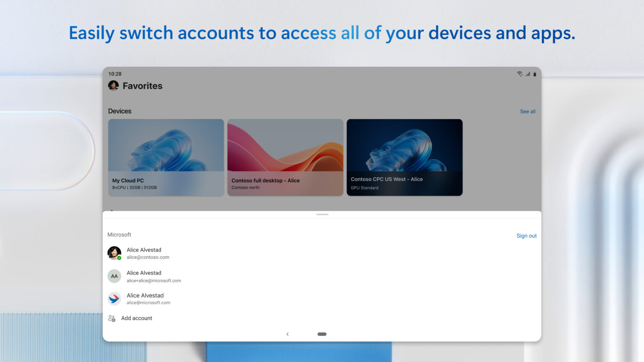Screen dimensions: 644x362
Task: Click the logo avatar for alice@microsoft.com
Action: (114, 299)
